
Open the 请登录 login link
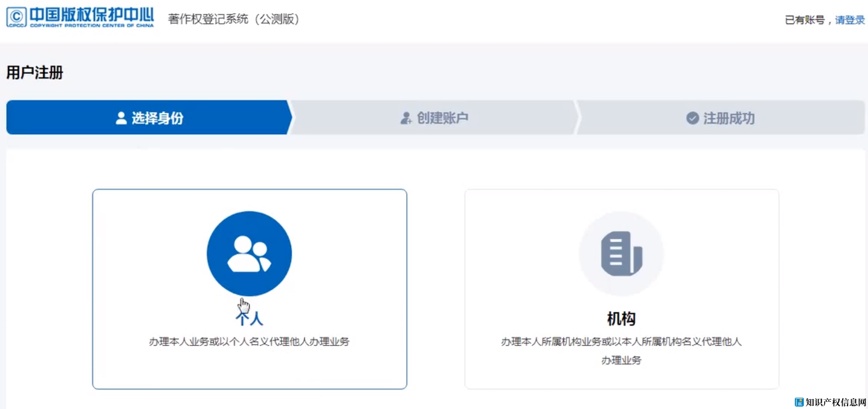click(x=849, y=20)
